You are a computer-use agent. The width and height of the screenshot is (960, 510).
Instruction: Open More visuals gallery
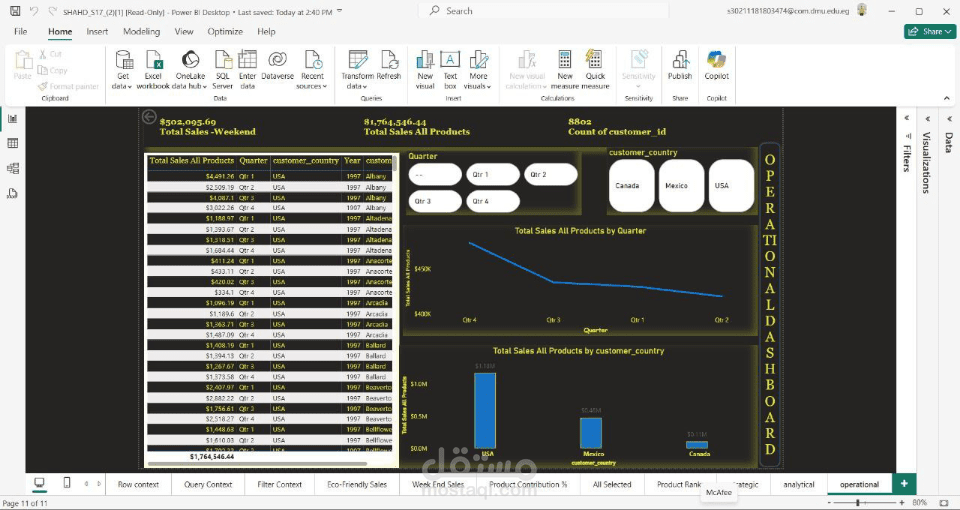click(x=478, y=70)
